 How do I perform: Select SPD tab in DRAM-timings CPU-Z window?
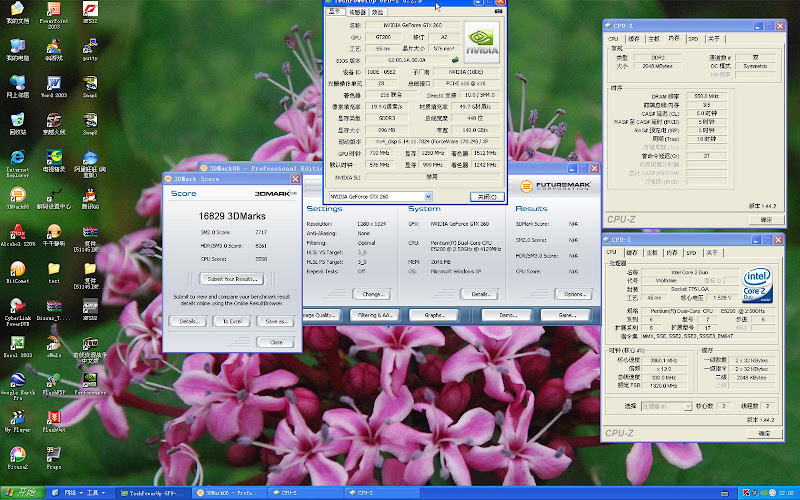point(693,39)
